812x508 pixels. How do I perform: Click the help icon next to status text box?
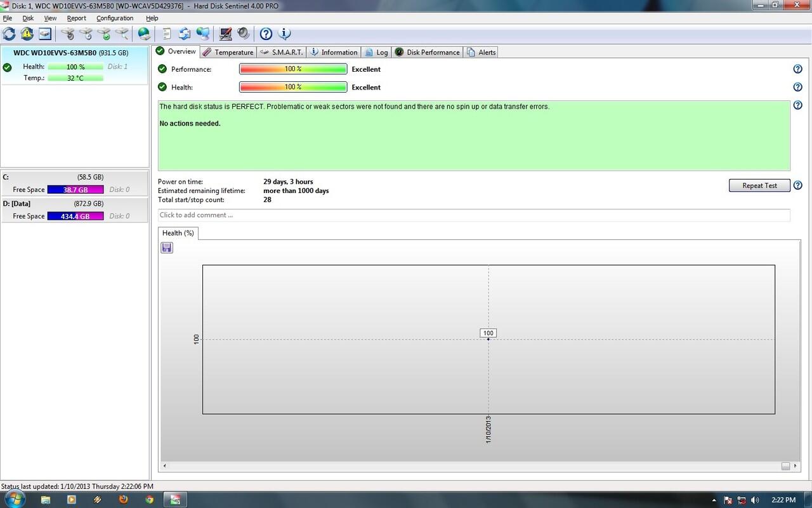point(798,105)
